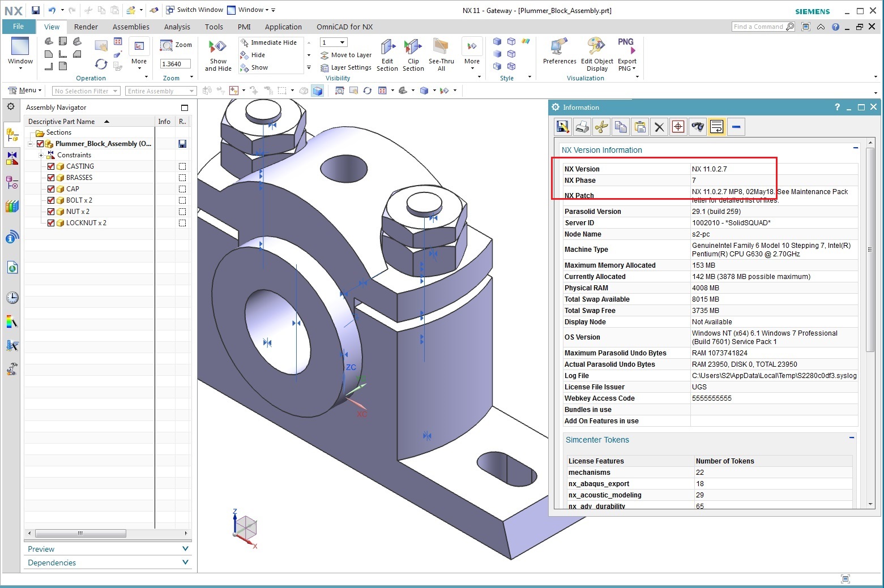This screenshot has height=588, width=884.
Task: Uncheck the CAP component checkbox
Action: (51, 189)
